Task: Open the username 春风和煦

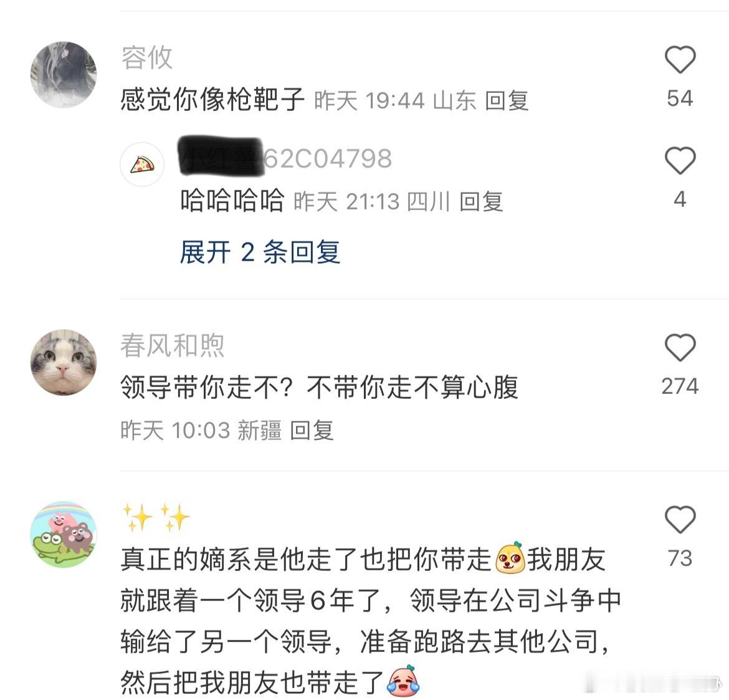Action: click(173, 345)
